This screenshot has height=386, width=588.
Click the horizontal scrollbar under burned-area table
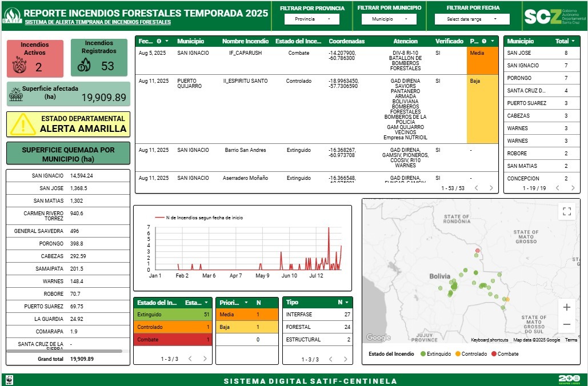[x=64, y=351]
